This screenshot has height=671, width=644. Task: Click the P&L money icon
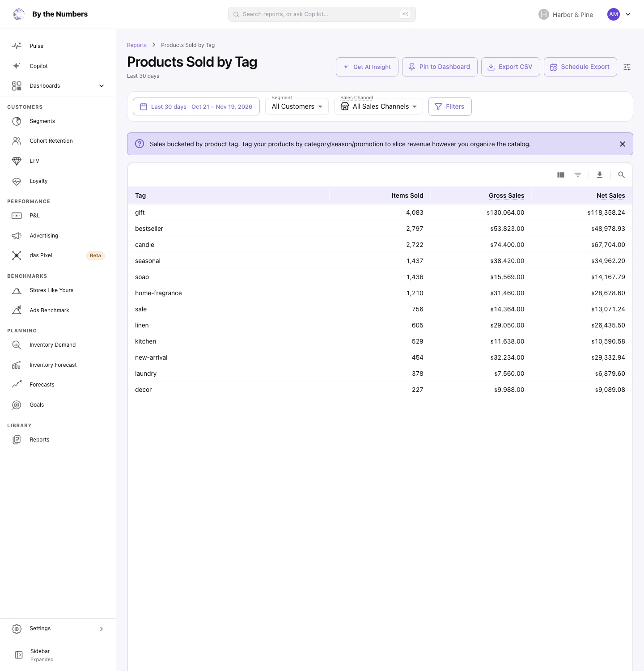point(17,216)
